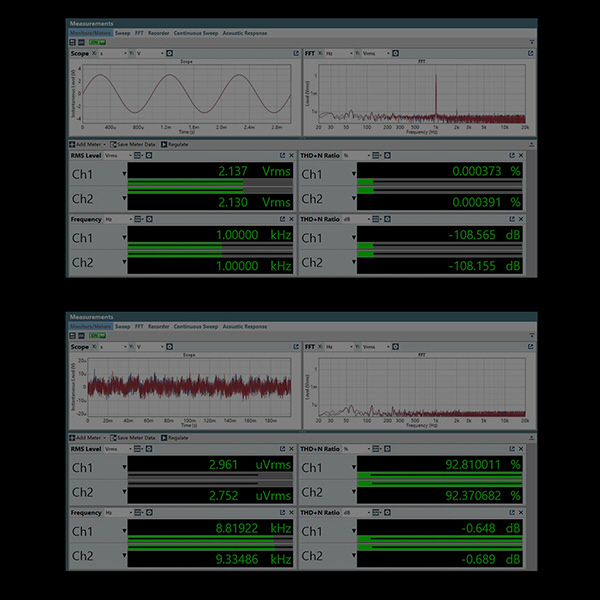Click Regulate in the sine-wave window
The image size is (600, 600).
[x=176, y=144]
